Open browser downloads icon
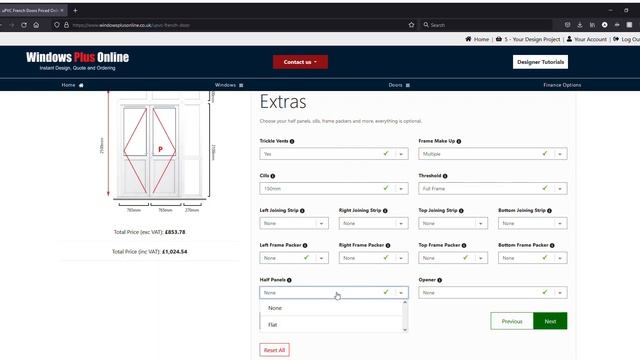This screenshot has height=360, width=640. [x=580, y=25]
